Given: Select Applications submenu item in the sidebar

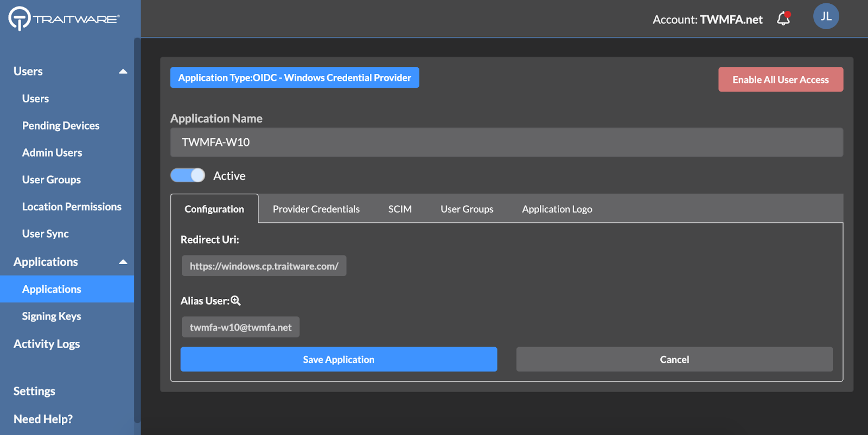Looking at the screenshot, I should [x=67, y=289].
